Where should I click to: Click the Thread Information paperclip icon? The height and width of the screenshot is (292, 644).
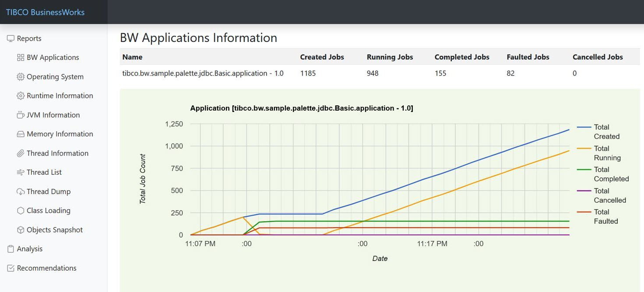tap(21, 153)
